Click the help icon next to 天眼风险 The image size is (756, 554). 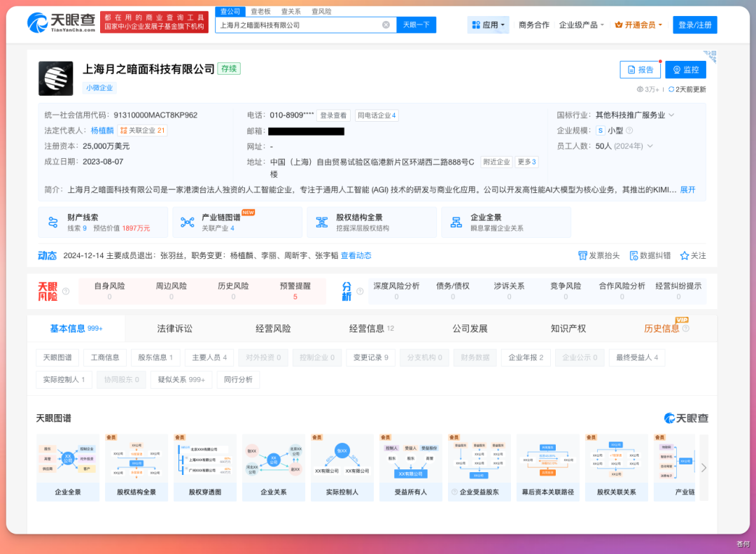[x=66, y=292]
